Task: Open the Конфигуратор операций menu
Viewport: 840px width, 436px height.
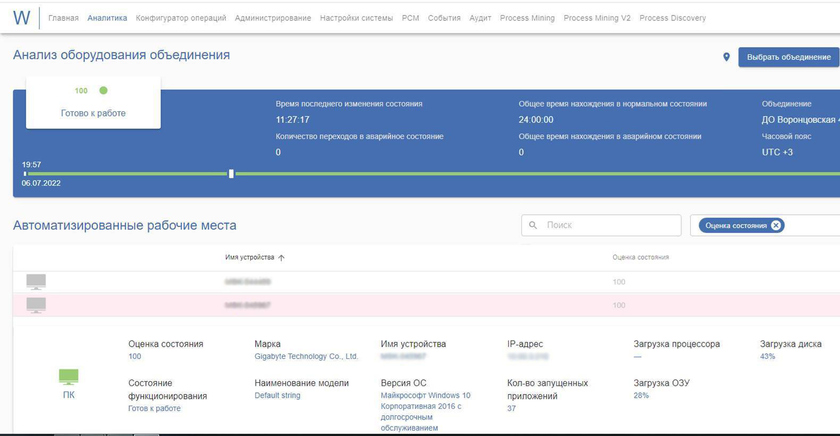Action: pos(181,18)
